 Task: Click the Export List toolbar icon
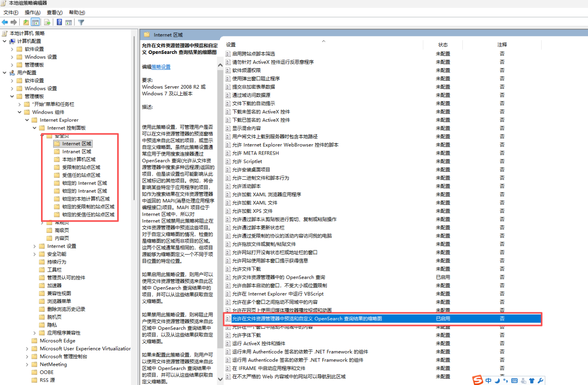point(47,22)
